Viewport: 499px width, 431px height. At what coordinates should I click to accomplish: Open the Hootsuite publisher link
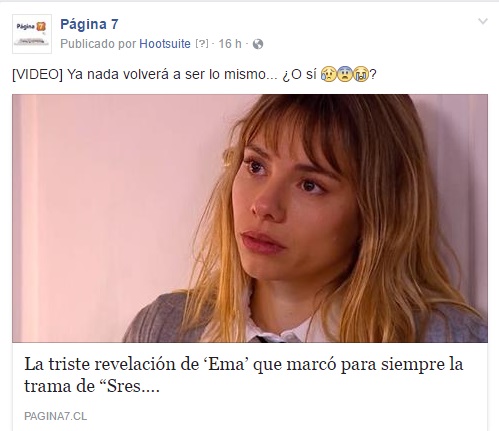165,44
